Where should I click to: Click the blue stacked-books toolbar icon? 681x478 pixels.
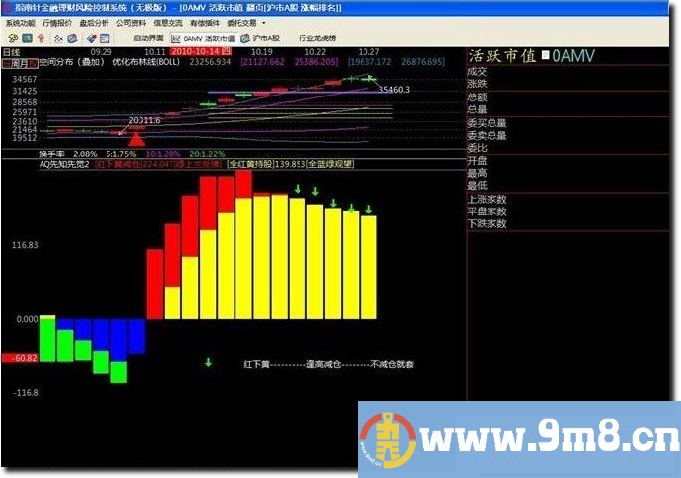(x=73, y=39)
